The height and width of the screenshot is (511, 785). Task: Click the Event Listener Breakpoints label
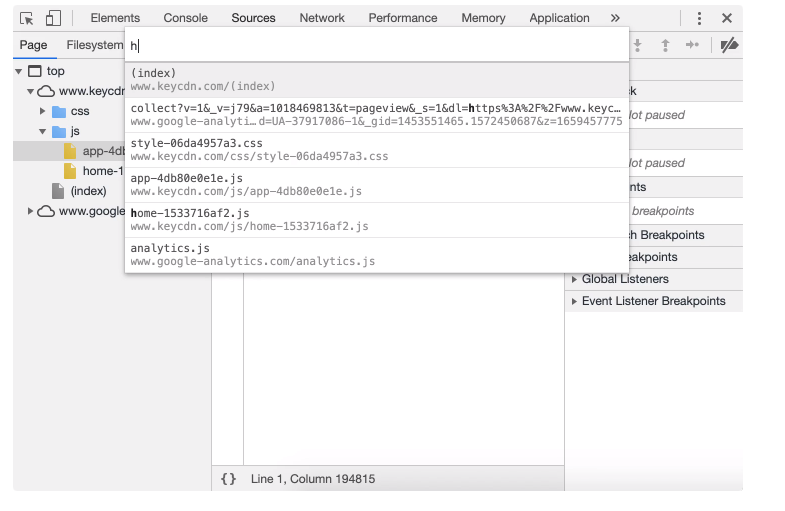(x=653, y=301)
